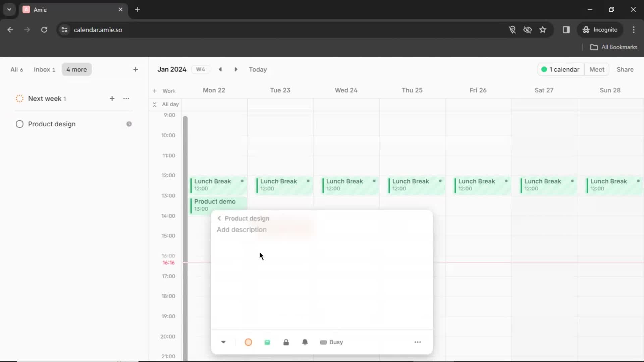The width and height of the screenshot is (644, 362).
Task: Open Saturday's Lunch Break event
Action: point(548,185)
